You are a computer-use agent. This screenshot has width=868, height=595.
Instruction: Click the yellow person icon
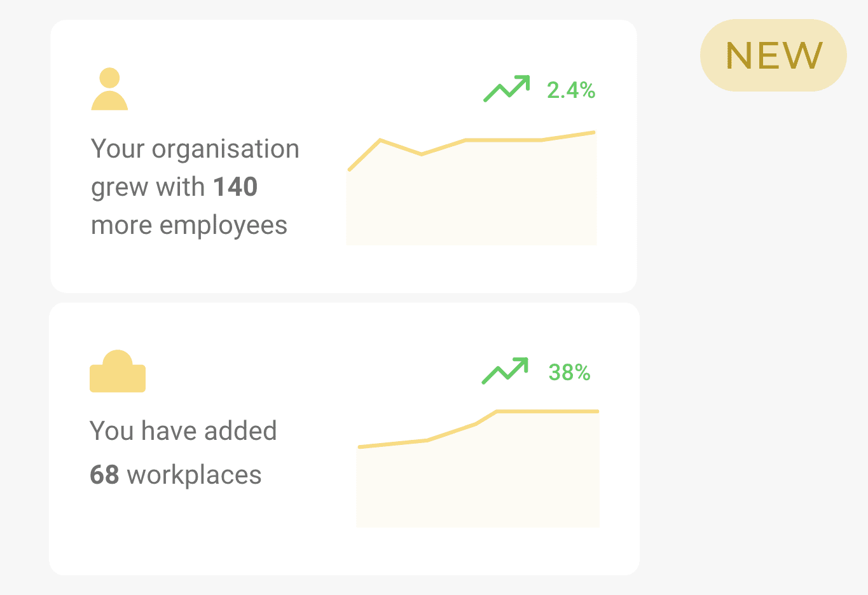click(x=109, y=89)
